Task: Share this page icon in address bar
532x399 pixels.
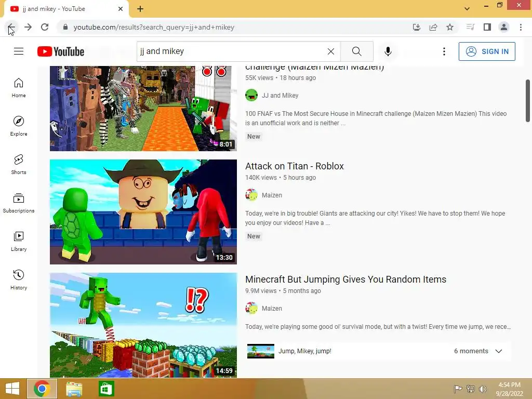Action: point(433,27)
